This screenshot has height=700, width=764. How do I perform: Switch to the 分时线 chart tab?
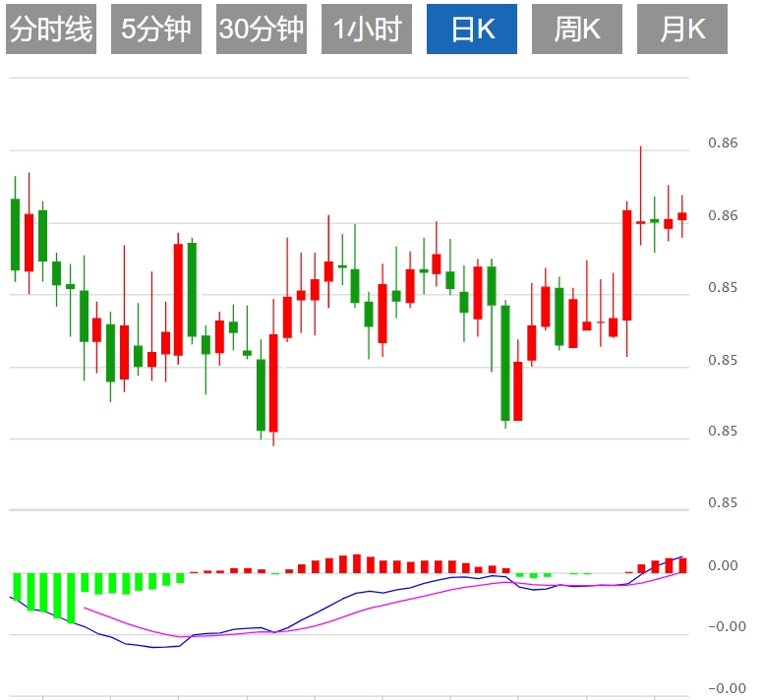51,29
